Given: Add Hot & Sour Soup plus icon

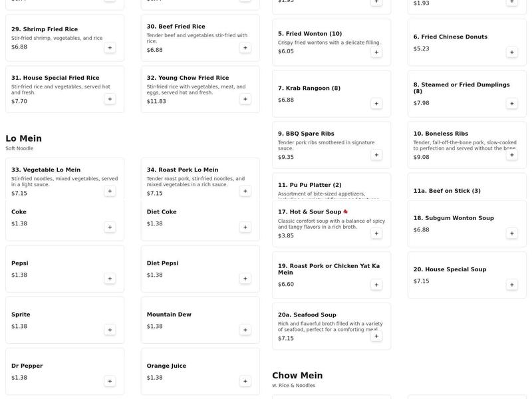Looking at the screenshot, I should click(376, 233).
